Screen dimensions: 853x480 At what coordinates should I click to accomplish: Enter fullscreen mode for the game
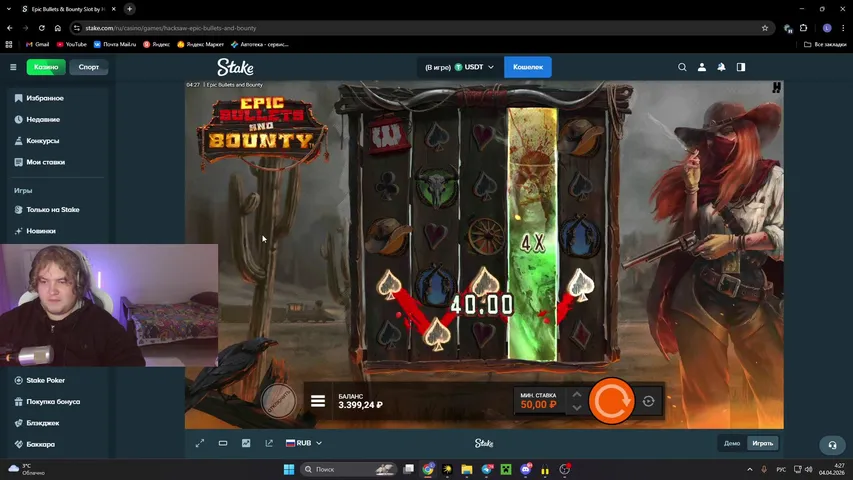tap(200, 443)
